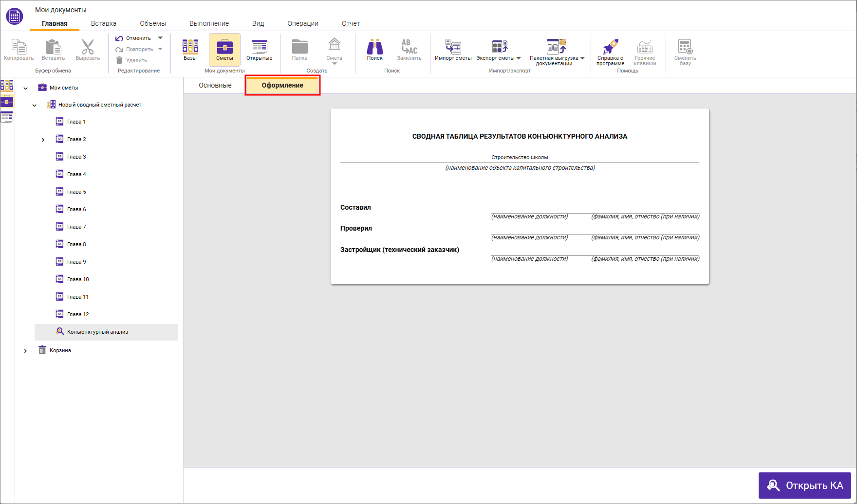Switch to the Основные tab
Screen dimensions: 857x504
click(215, 85)
